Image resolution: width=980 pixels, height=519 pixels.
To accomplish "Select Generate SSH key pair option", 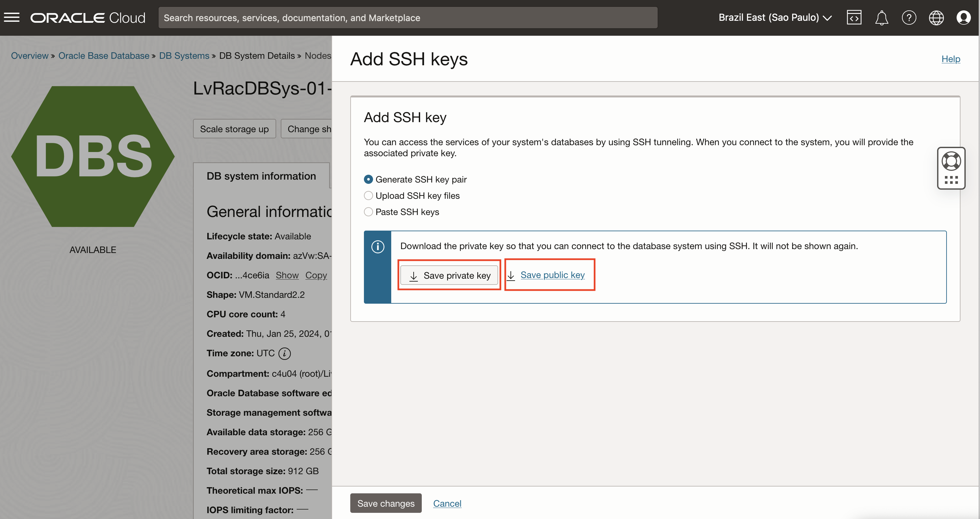I will (x=368, y=180).
